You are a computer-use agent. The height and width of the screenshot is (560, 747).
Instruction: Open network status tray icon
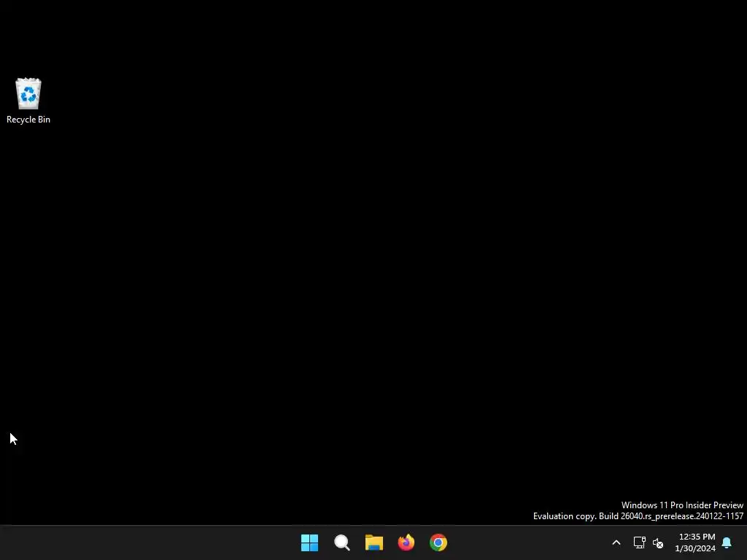pyautogui.click(x=639, y=542)
